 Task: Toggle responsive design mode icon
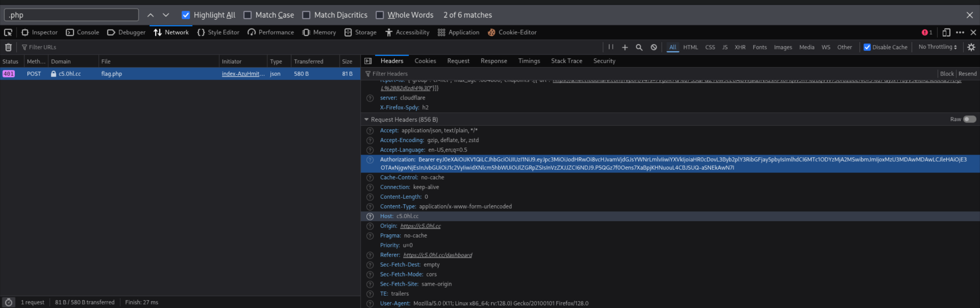point(946,33)
